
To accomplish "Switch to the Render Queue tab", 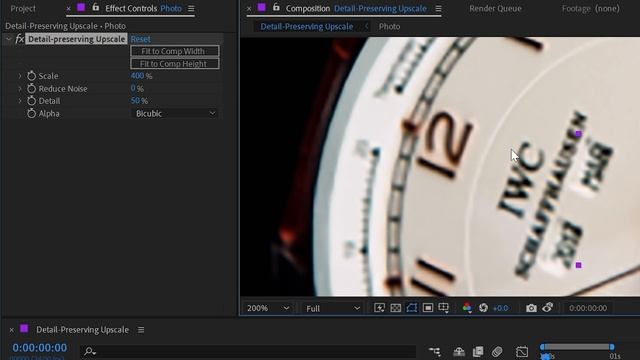I will (x=495, y=9).
